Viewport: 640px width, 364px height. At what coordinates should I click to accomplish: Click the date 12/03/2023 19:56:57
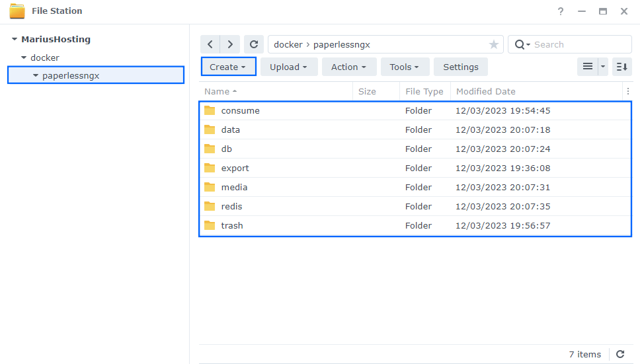(x=503, y=225)
